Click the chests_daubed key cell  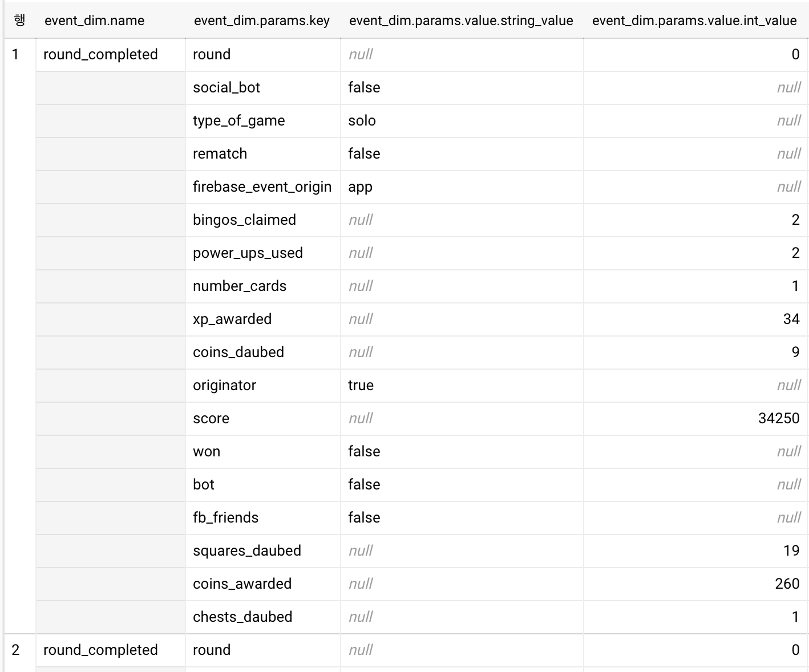click(x=263, y=617)
